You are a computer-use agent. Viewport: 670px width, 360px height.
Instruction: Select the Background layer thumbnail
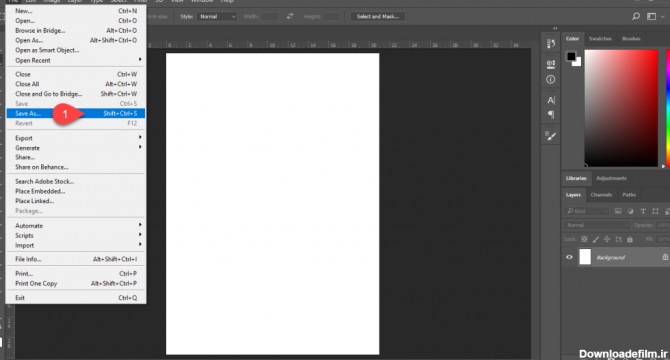tap(585, 257)
